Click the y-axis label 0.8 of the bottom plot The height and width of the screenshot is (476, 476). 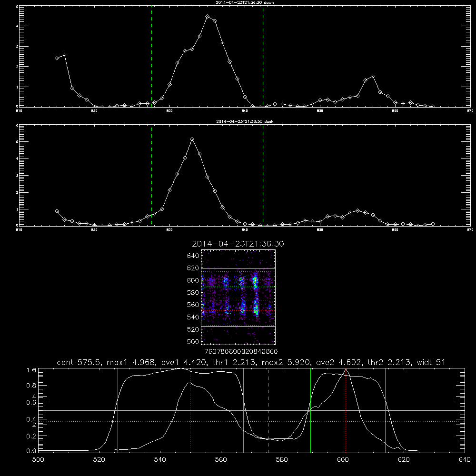pos(31,385)
